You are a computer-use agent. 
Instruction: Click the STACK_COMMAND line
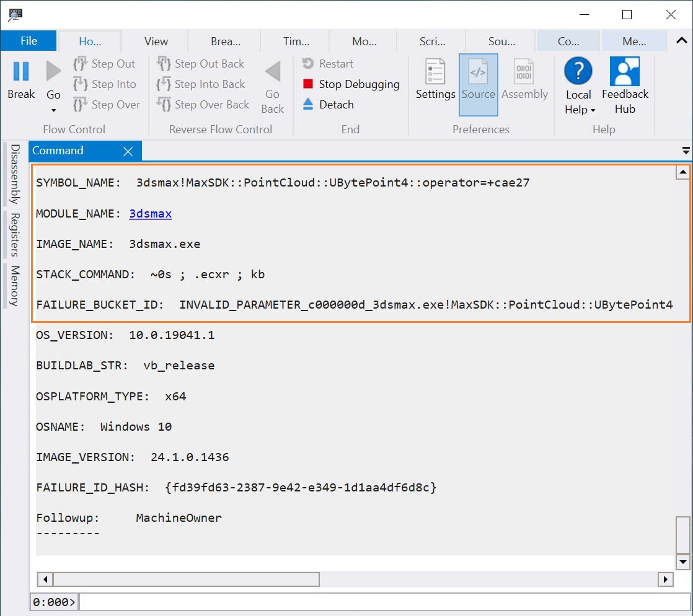pos(150,275)
